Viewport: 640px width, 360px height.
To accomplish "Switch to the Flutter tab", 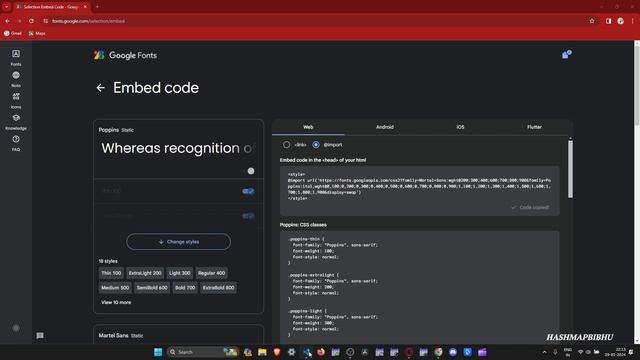I will (534, 127).
